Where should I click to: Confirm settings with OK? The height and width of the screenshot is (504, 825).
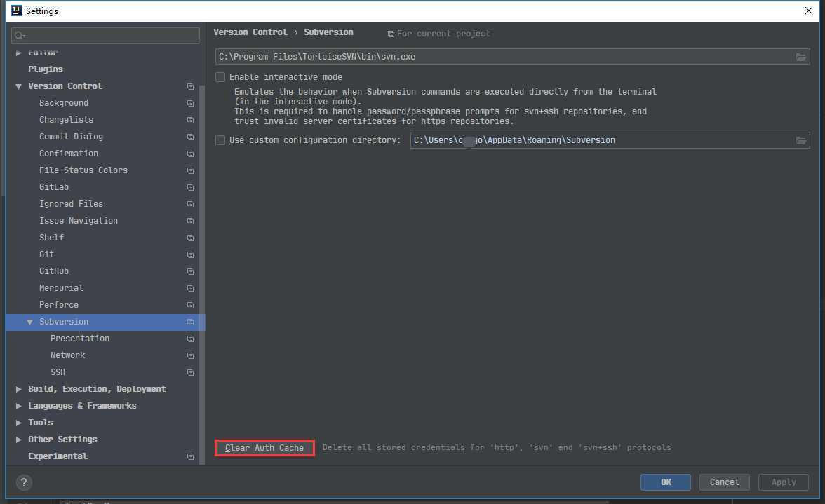(666, 482)
